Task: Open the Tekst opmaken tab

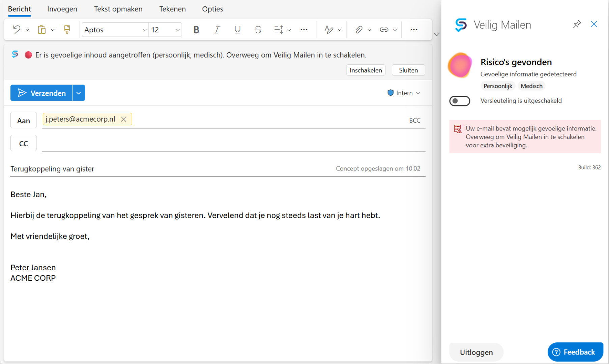Action: point(118,9)
